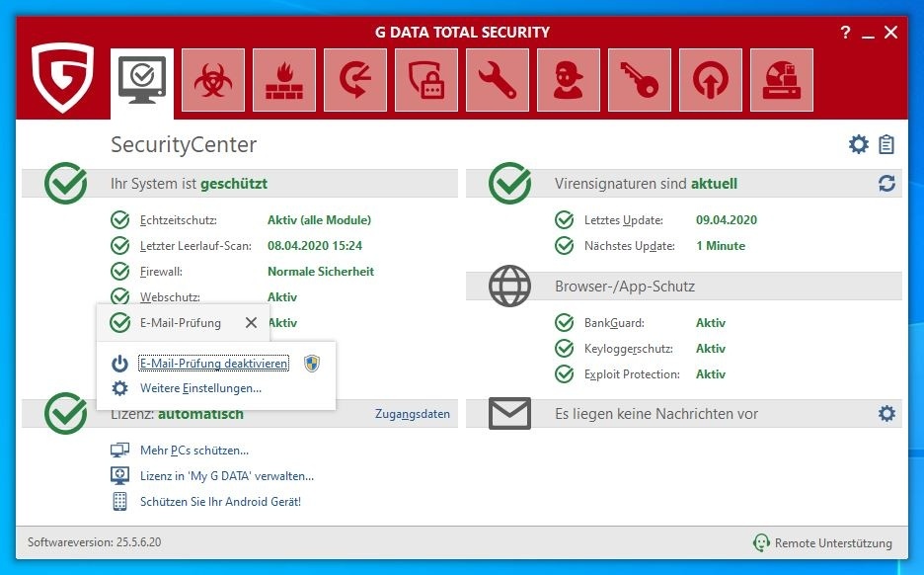Open the Letzter Leerlauf-Scan entry
The width and height of the screenshot is (924, 575).
click(195, 246)
